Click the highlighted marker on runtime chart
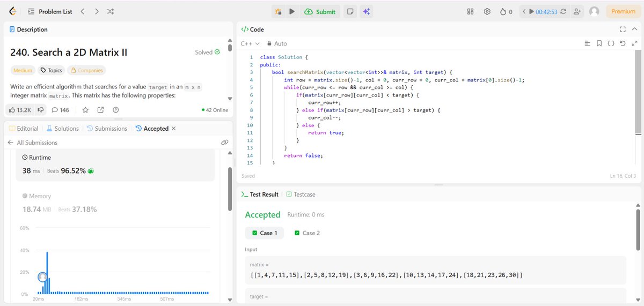The width and height of the screenshot is (644, 306). (x=43, y=277)
